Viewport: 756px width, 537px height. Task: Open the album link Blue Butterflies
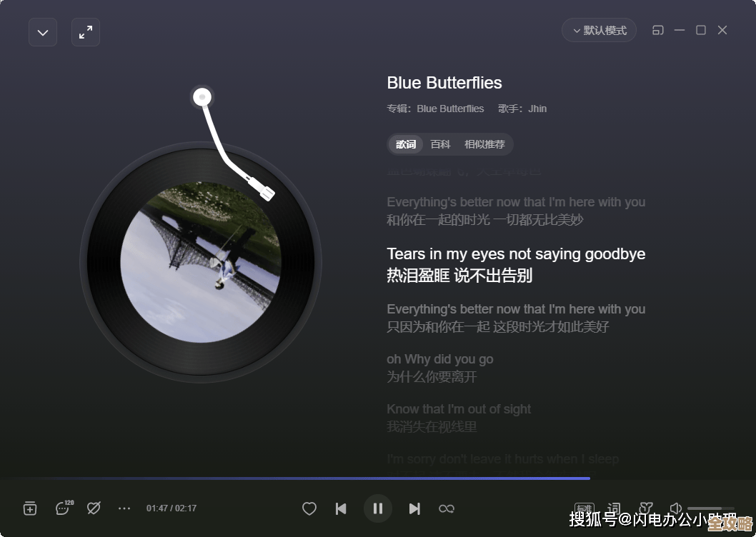450,109
